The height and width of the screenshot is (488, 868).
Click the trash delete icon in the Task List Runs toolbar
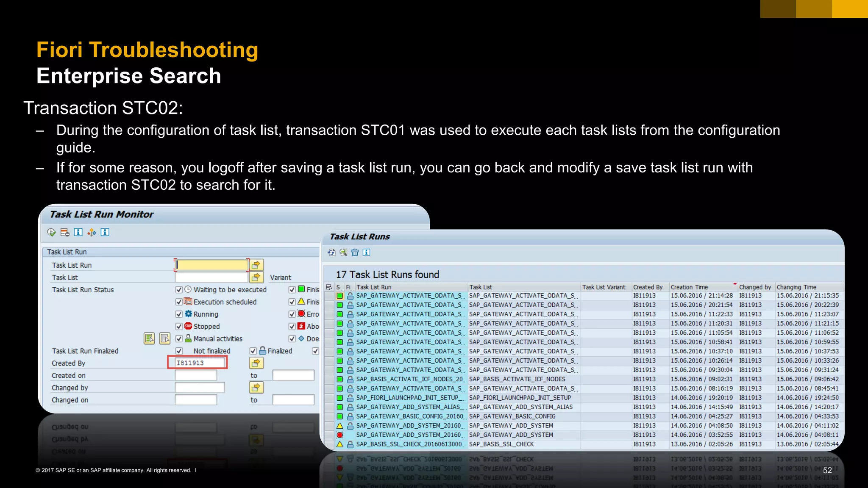355,252
